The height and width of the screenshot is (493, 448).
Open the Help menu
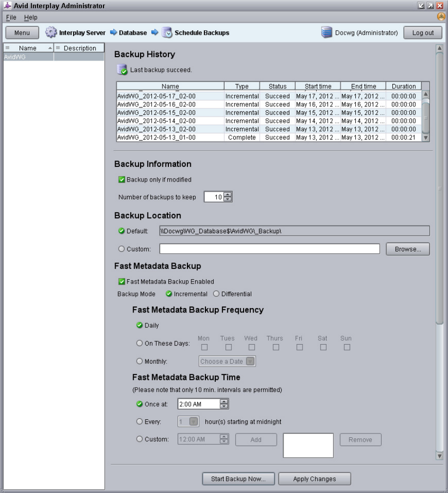pos(31,17)
